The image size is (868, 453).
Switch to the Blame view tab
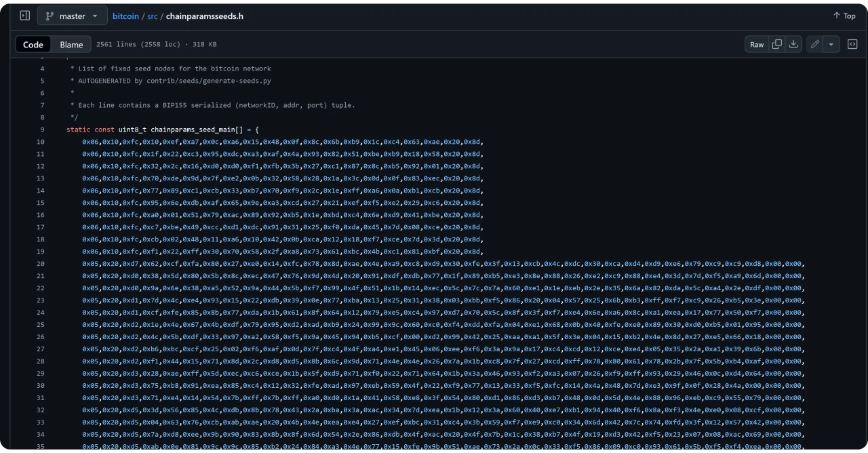click(x=71, y=45)
